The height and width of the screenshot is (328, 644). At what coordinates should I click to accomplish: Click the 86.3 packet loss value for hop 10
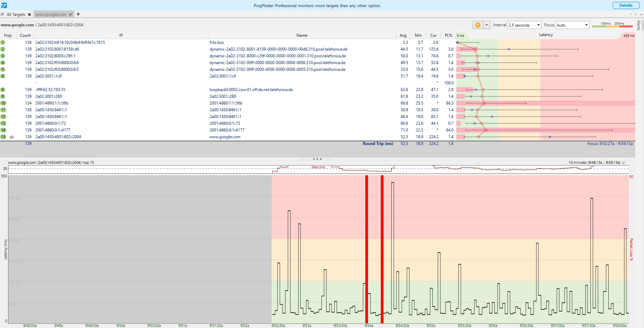click(450, 103)
